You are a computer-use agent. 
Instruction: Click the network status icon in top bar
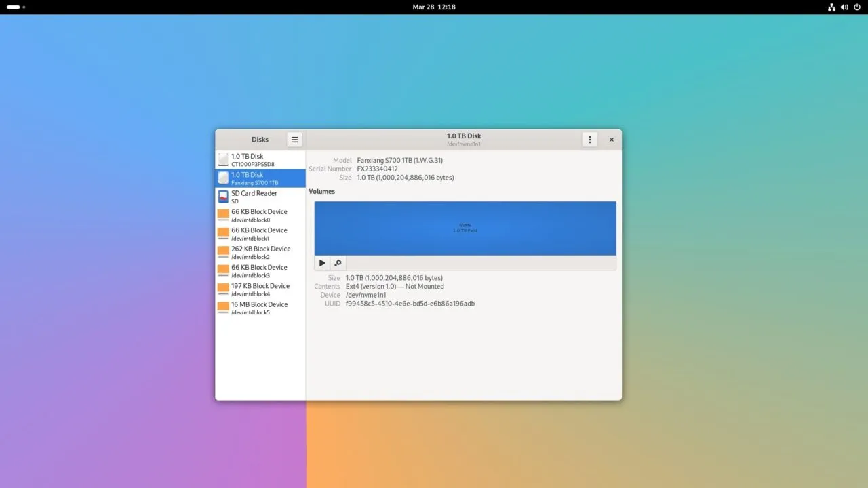[x=832, y=7]
